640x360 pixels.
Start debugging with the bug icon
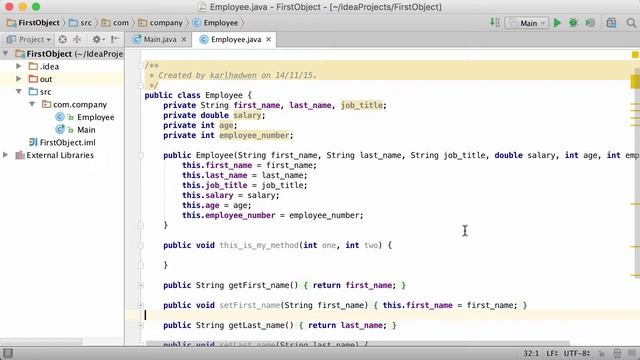tap(573, 23)
